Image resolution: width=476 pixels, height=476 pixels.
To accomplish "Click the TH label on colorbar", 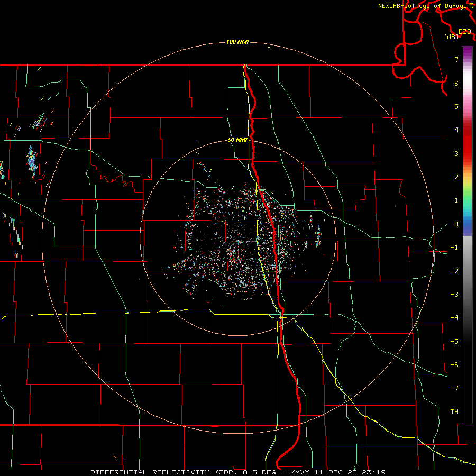I will (454, 412).
